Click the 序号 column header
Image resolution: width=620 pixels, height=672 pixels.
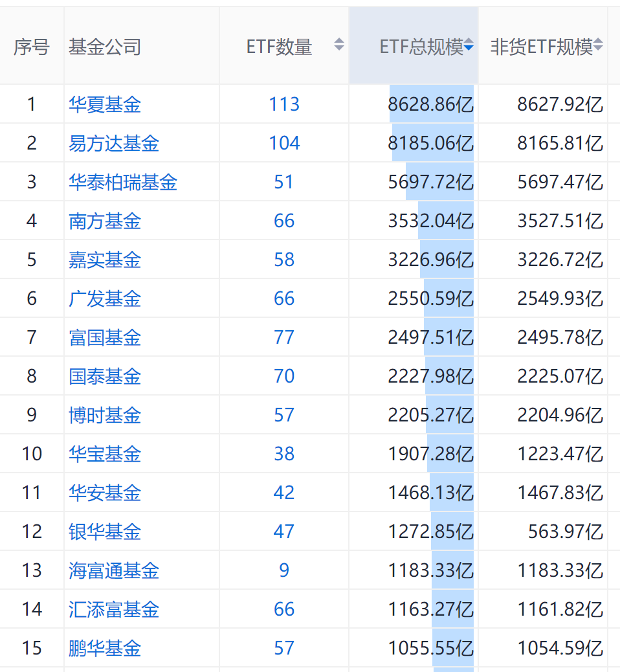tap(32, 47)
